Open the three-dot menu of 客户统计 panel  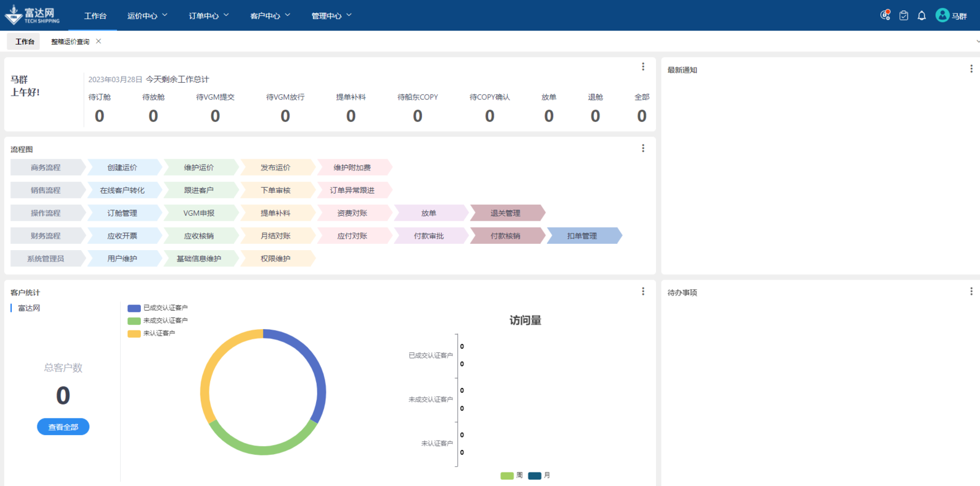point(643,292)
